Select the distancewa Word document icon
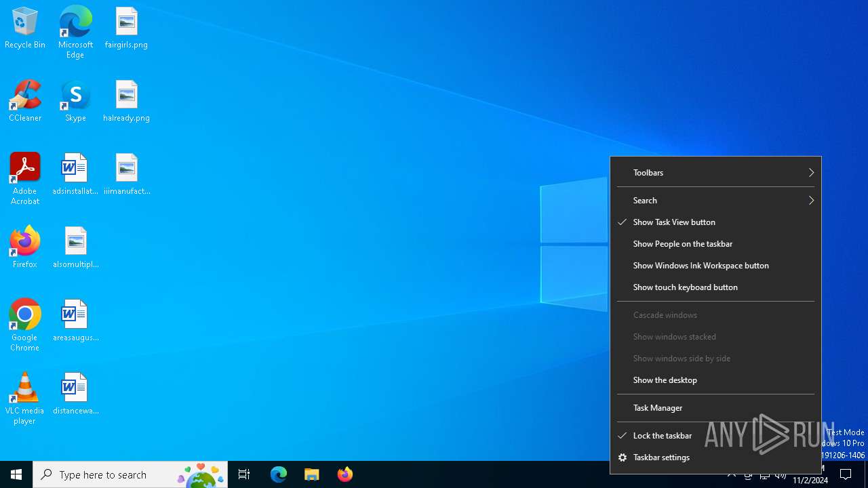The width and height of the screenshot is (868, 488). click(x=75, y=394)
